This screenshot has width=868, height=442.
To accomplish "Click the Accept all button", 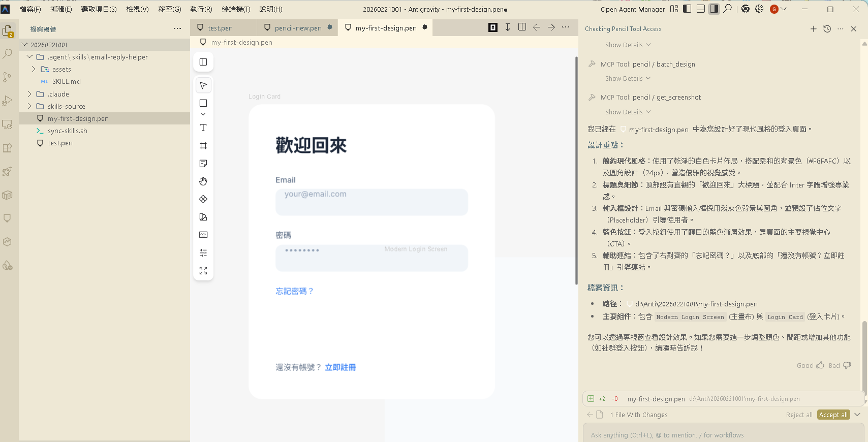I will [x=833, y=415].
